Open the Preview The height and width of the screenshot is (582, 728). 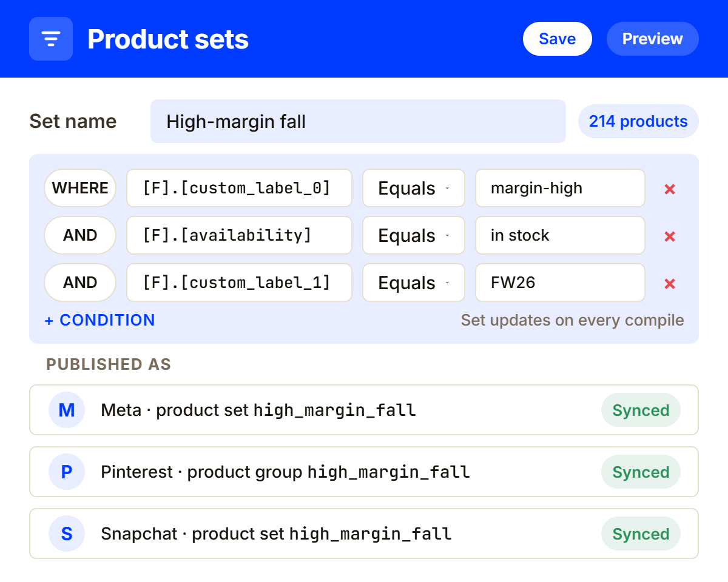pyautogui.click(x=653, y=39)
